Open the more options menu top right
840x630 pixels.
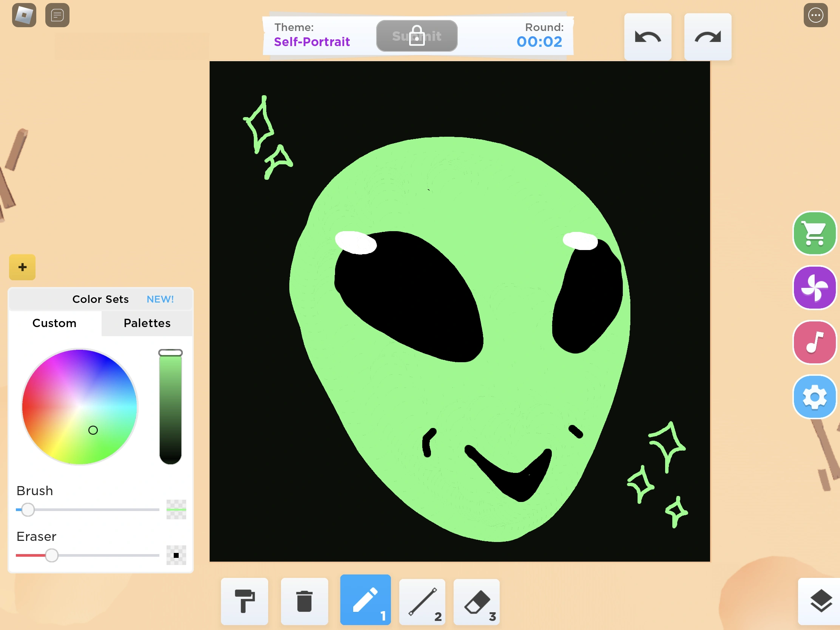815,15
